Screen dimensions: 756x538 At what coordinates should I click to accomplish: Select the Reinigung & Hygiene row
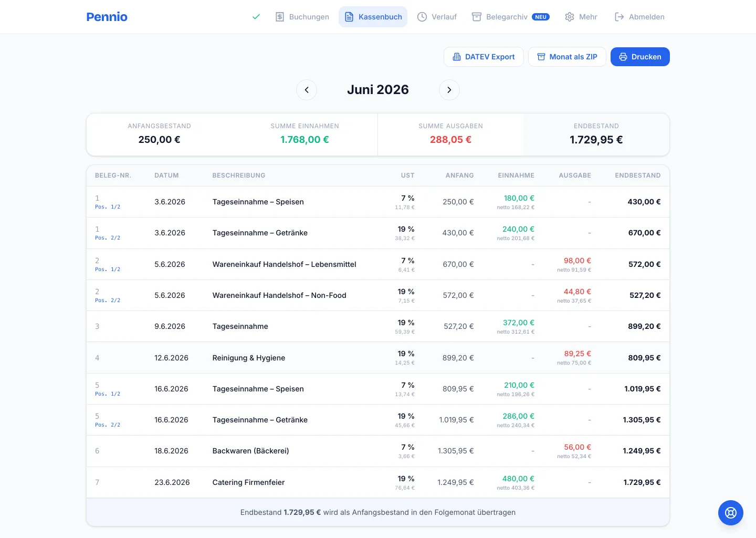tap(378, 358)
